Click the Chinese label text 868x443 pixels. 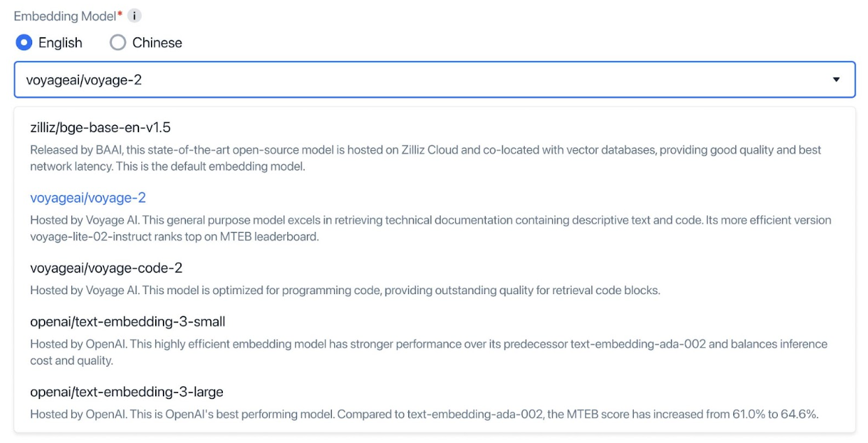[157, 43]
